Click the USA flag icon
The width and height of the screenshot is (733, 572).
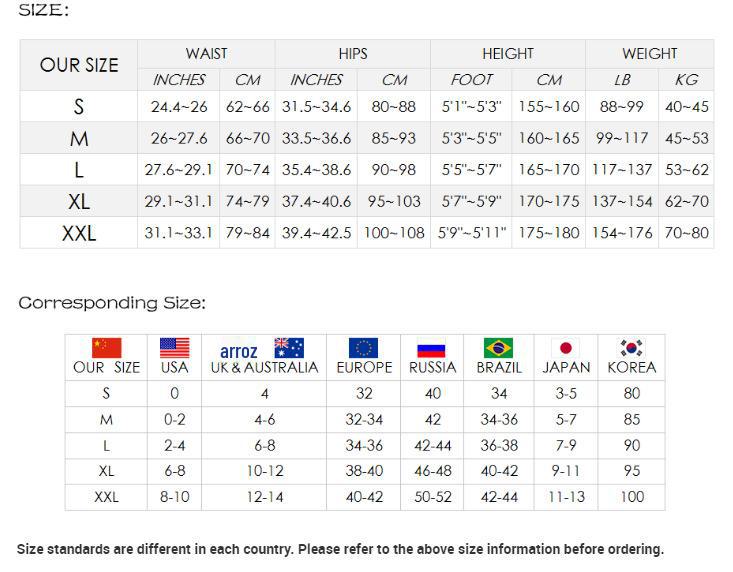174,348
